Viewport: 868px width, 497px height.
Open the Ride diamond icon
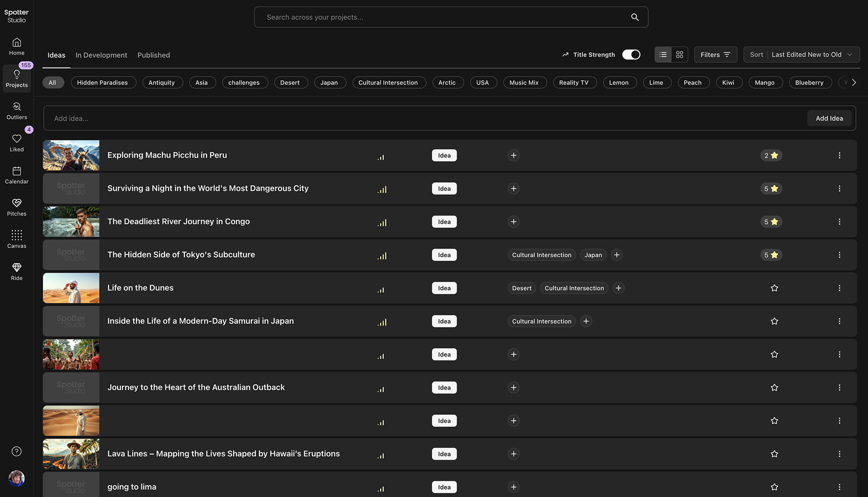(x=17, y=271)
